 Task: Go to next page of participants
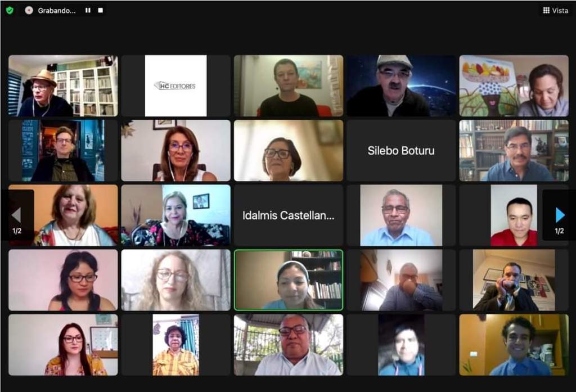[x=559, y=215]
